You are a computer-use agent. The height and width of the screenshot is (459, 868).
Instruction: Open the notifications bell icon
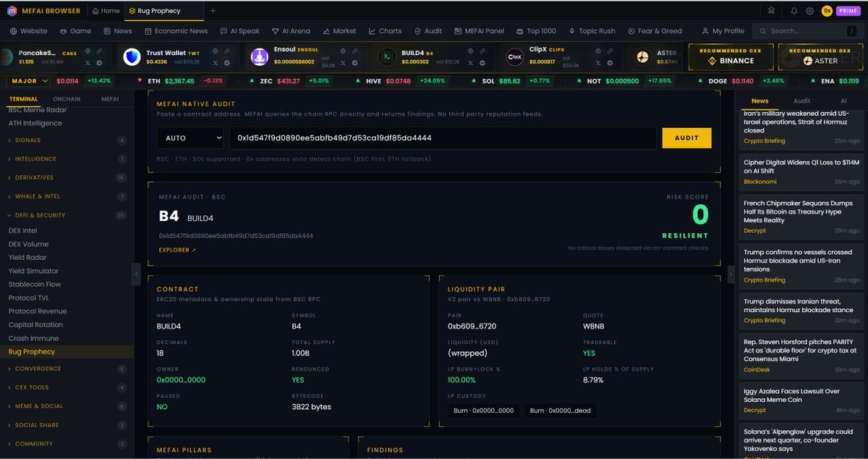point(794,11)
